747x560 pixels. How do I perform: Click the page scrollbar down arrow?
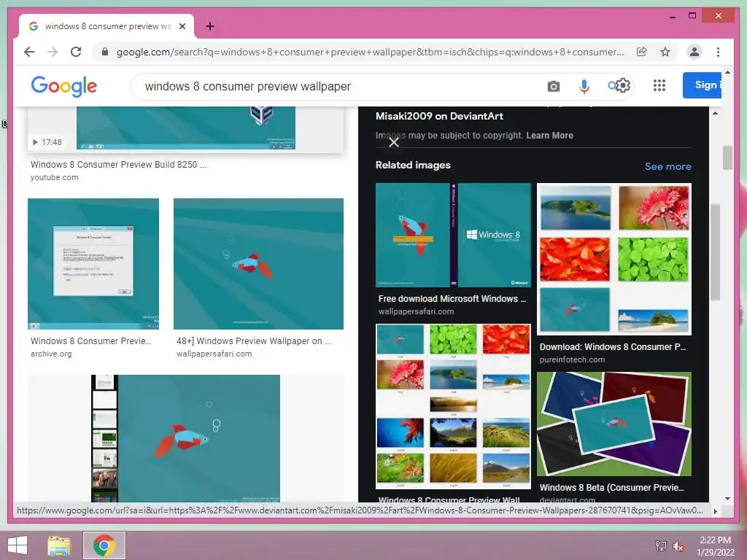click(727, 499)
